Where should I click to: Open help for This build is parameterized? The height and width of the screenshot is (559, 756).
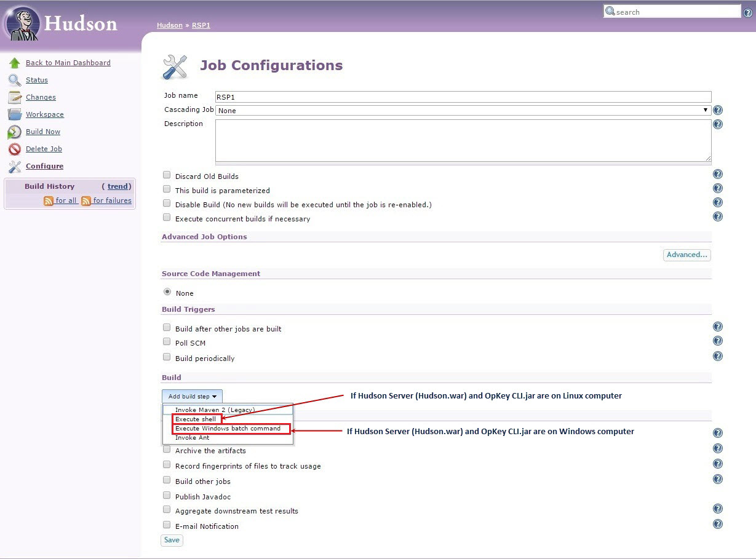(718, 189)
